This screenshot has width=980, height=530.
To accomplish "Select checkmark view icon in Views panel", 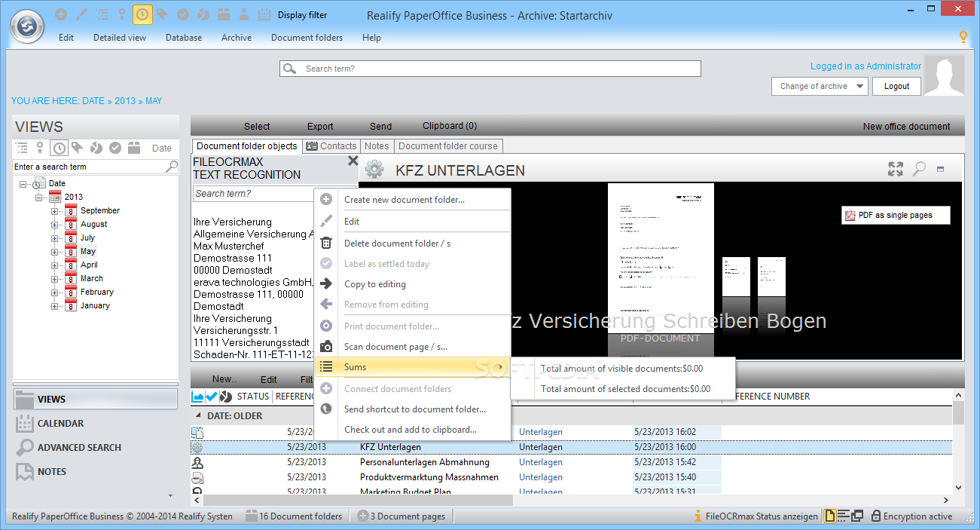I will tap(115, 148).
